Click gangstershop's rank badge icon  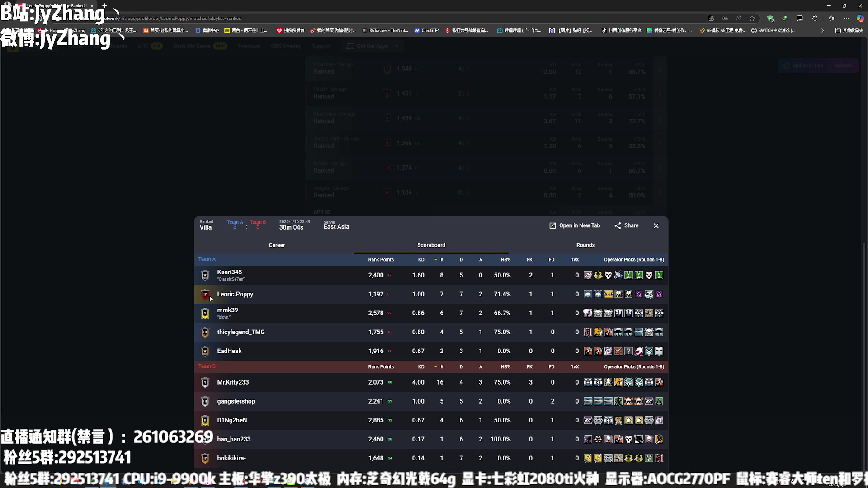click(205, 401)
